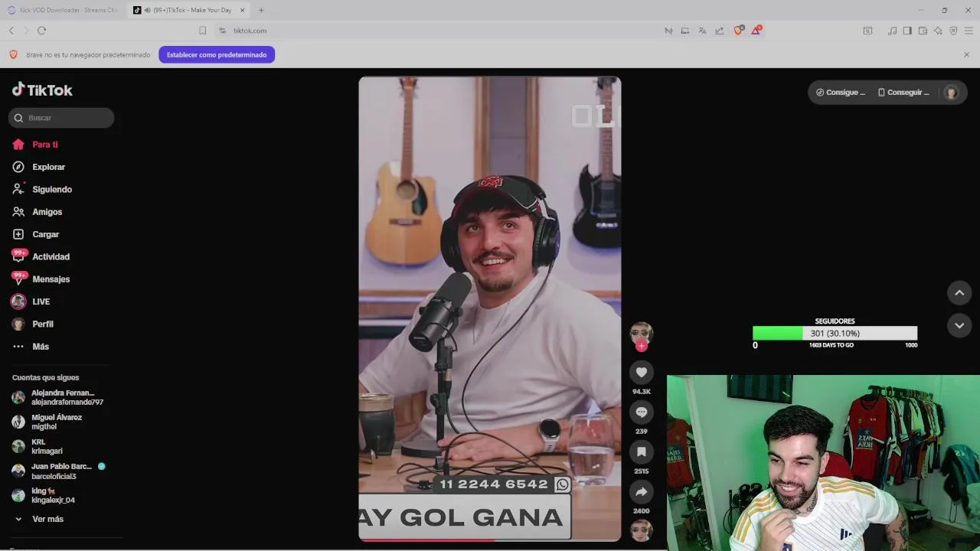Switch to the Kick VOD Downloader tab
980x551 pixels.
63,10
